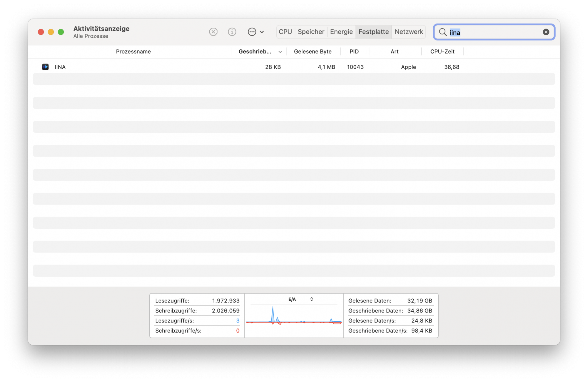588x382 pixels.
Task: Click the red close window button
Action: click(x=41, y=32)
